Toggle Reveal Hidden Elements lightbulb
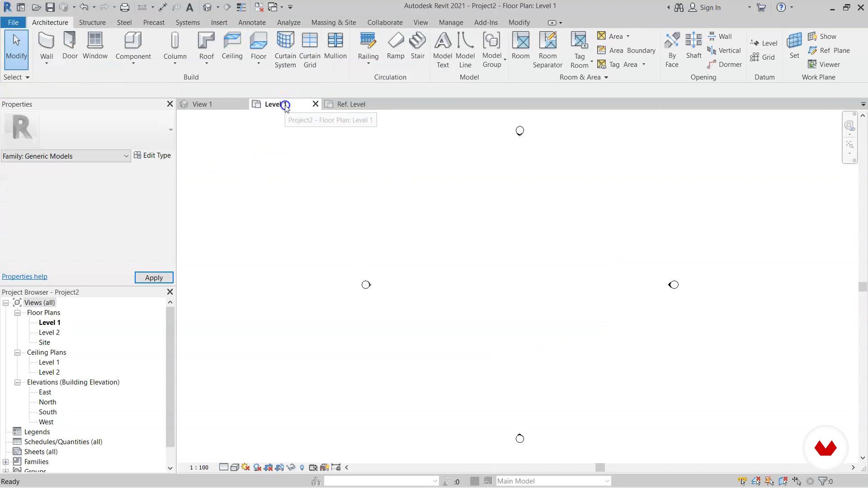The image size is (868, 488). click(302, 467)
